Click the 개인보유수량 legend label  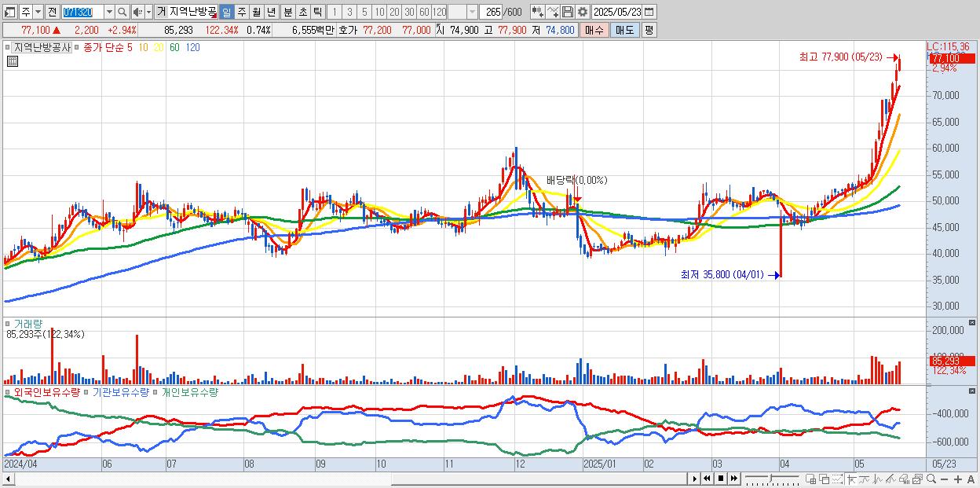[188, 391]
